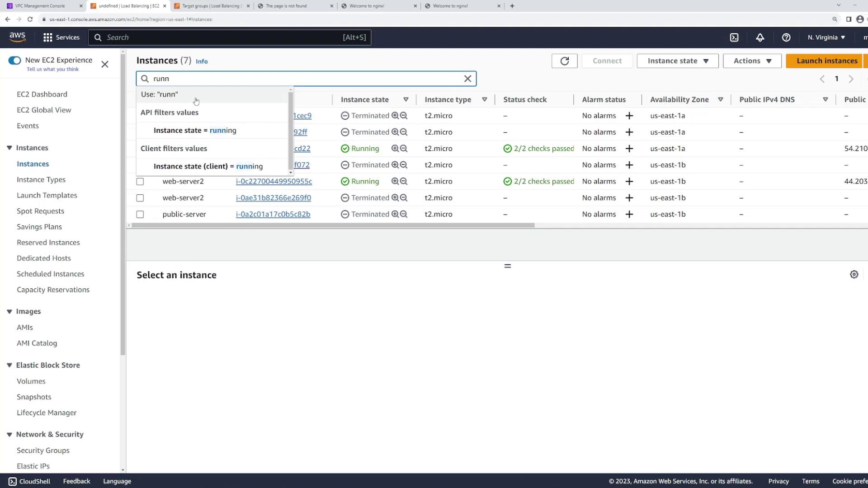Expand the Actions dropdown menu
This screenshot has height=488, width=868.
752,61
